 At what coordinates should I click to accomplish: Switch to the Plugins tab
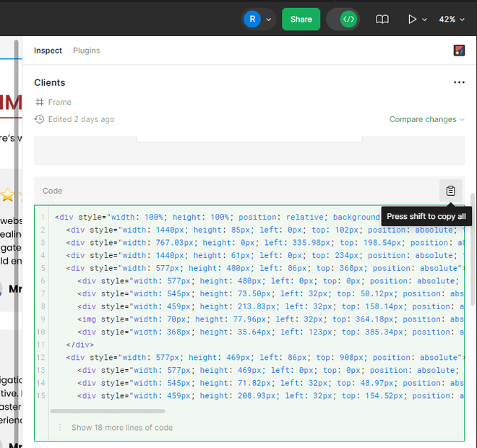tap(87, 51)
